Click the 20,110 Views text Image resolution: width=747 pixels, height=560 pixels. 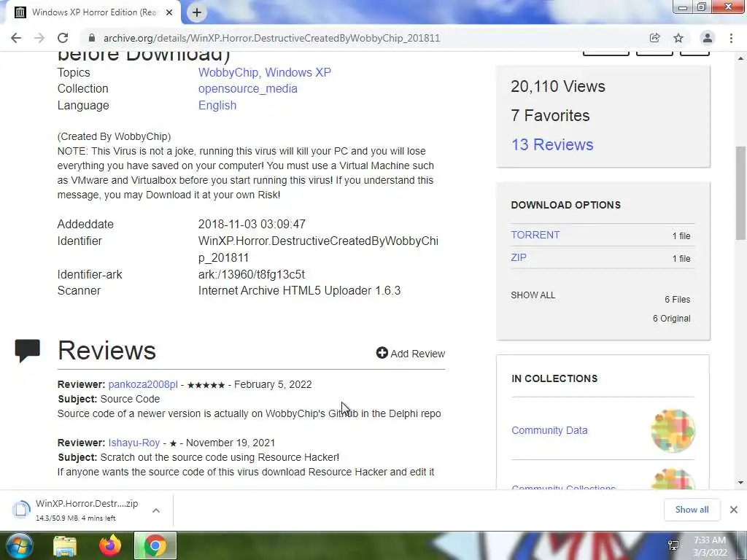558,86
